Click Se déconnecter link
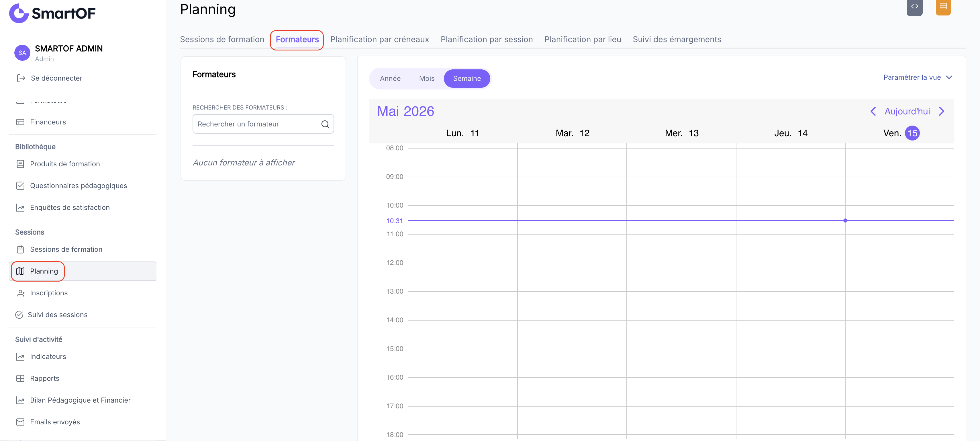The height and width of the screenshot is (441, 980). [56, 78]
